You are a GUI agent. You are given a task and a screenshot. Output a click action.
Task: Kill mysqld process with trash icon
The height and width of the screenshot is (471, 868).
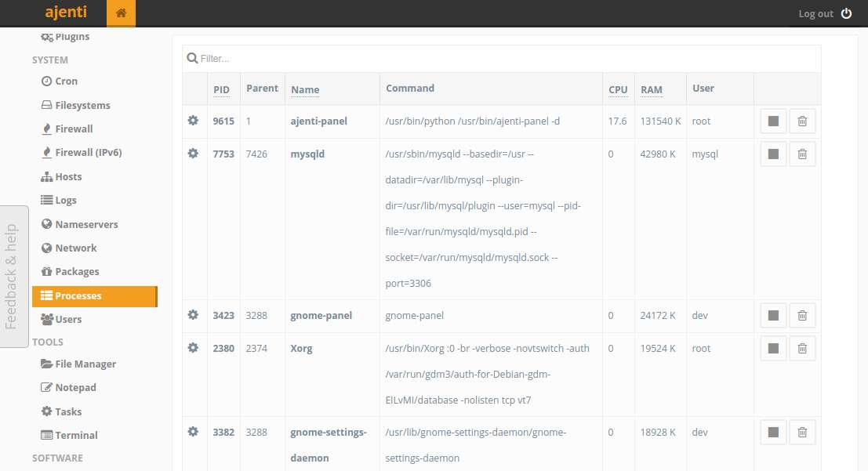pyautogui.click(x=802, y=154)
